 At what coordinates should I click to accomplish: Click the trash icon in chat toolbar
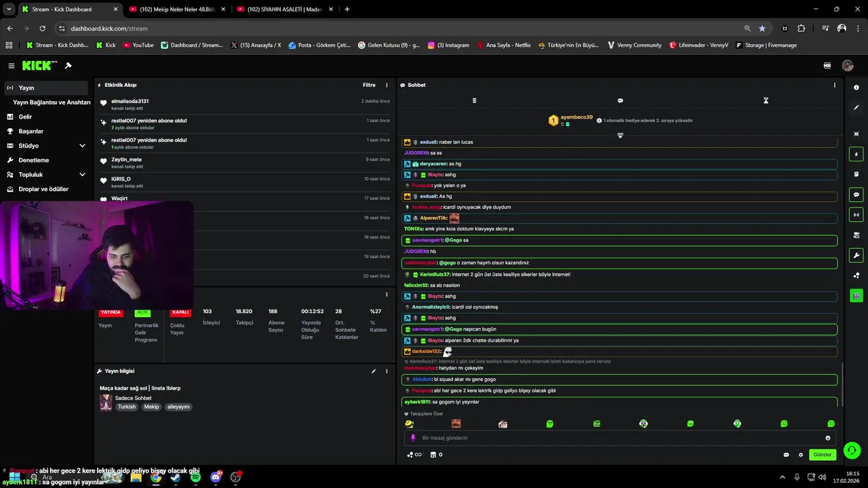pyautogui.click(x=474, y=100)
